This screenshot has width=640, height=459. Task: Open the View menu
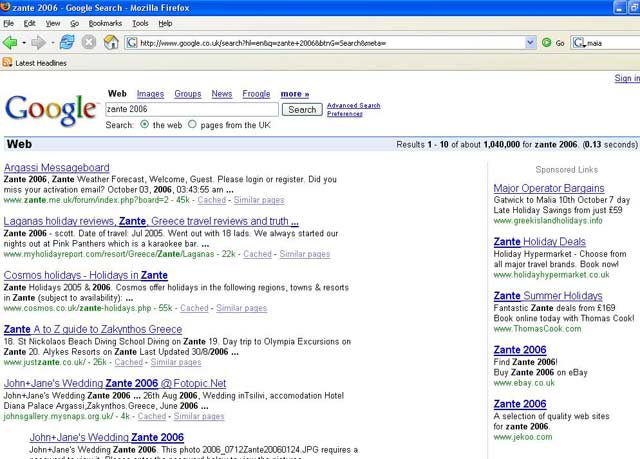53,23
